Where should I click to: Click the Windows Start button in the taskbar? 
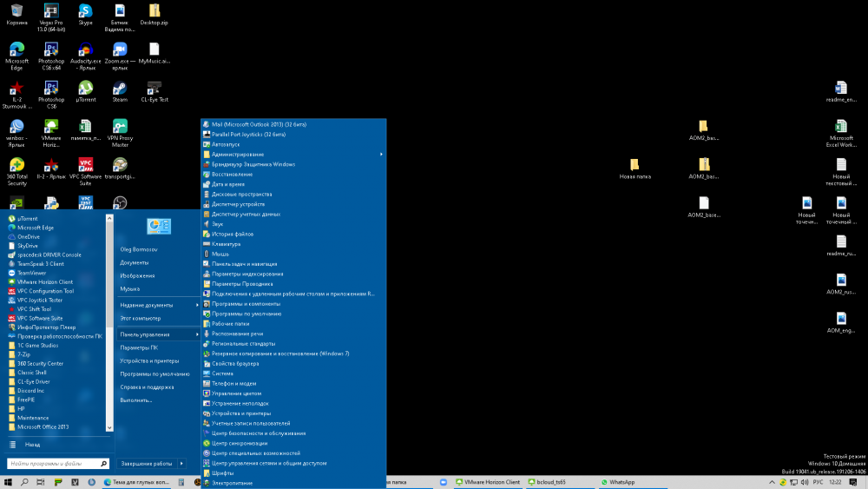click(8, 482)
